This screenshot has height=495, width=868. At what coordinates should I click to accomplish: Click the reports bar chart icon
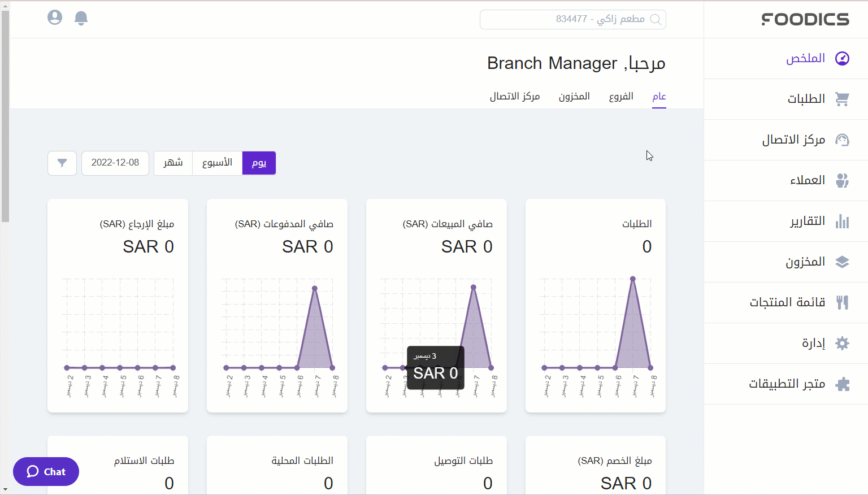pos(842,221)
